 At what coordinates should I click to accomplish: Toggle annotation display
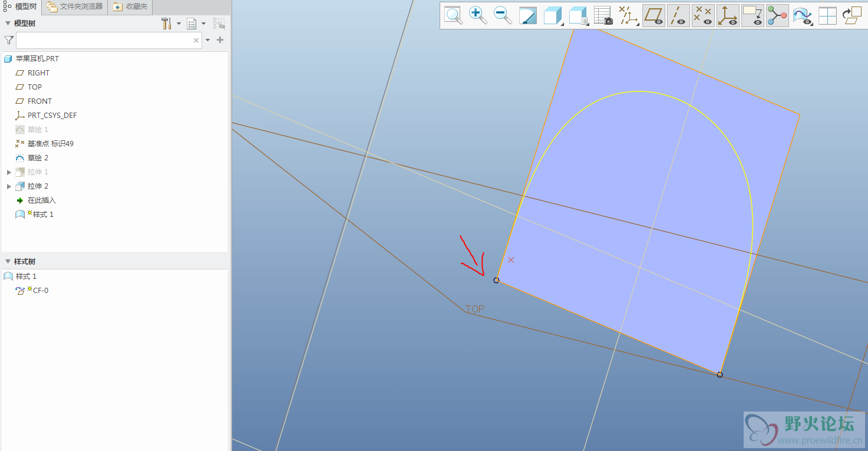(753, 15)
